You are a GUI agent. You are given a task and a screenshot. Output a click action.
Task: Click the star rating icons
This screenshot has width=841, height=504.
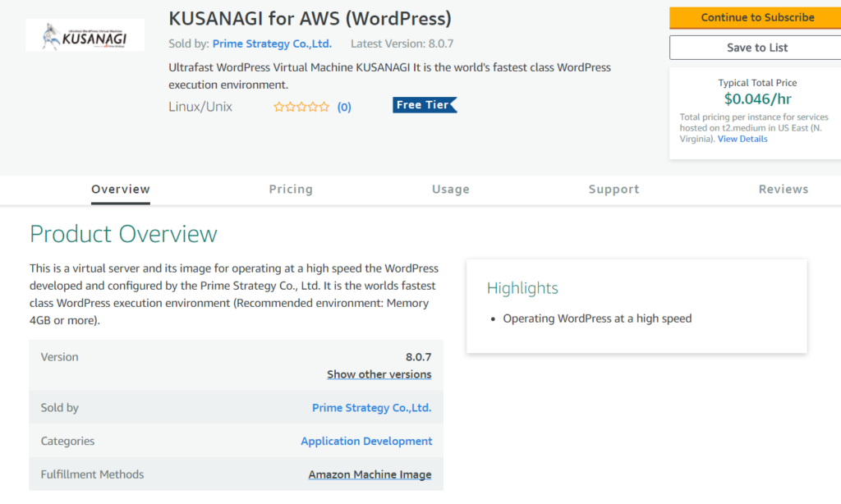tap(301, 107)
